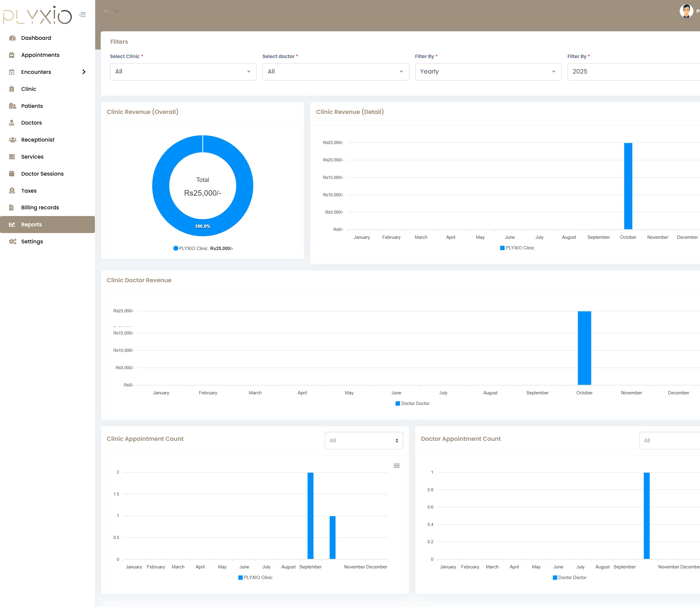Viewport: 700px width, 607px height.
Task: Click the Taxes money icon
Action: (x=12, y=191)
